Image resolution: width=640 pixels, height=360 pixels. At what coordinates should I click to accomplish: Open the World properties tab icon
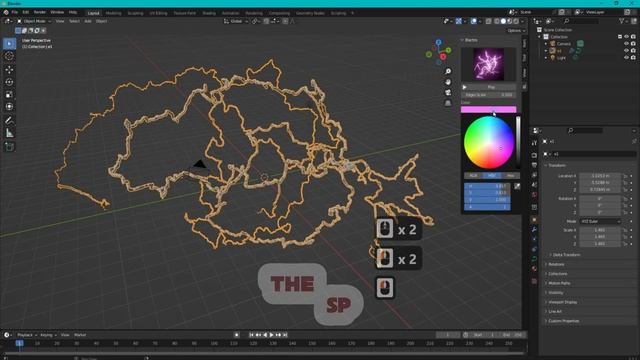[534, 195]
